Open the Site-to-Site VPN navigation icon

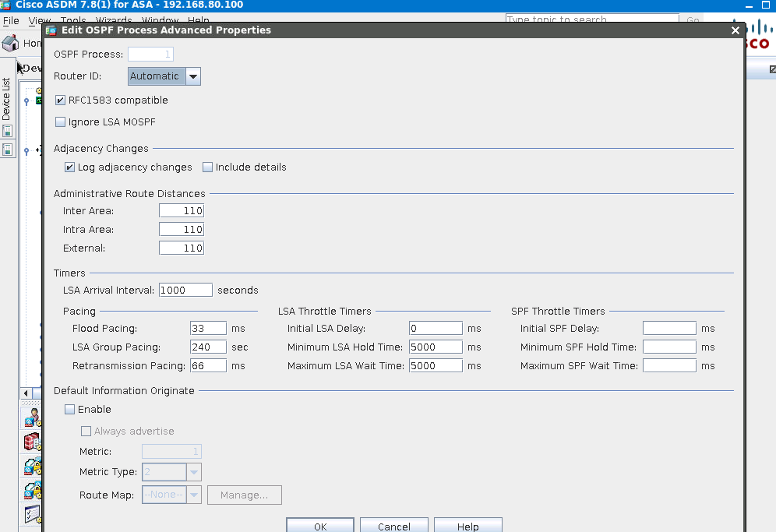[32, 491]
